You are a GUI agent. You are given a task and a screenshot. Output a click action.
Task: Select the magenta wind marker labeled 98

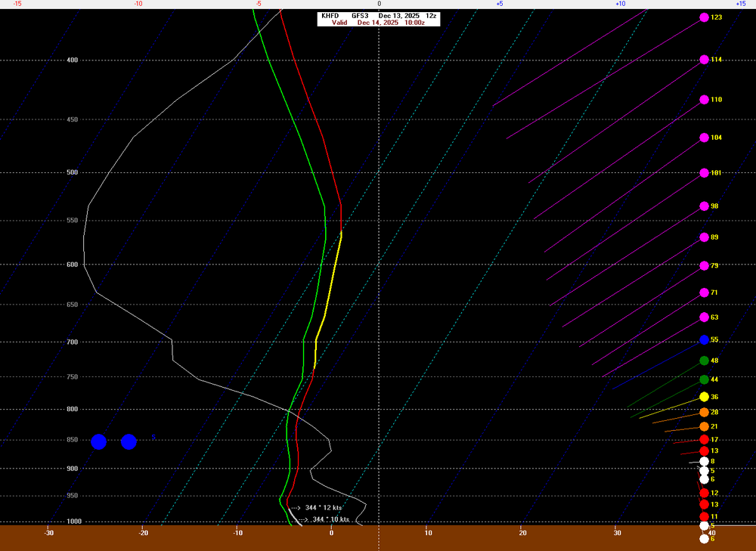pos(704,206)
